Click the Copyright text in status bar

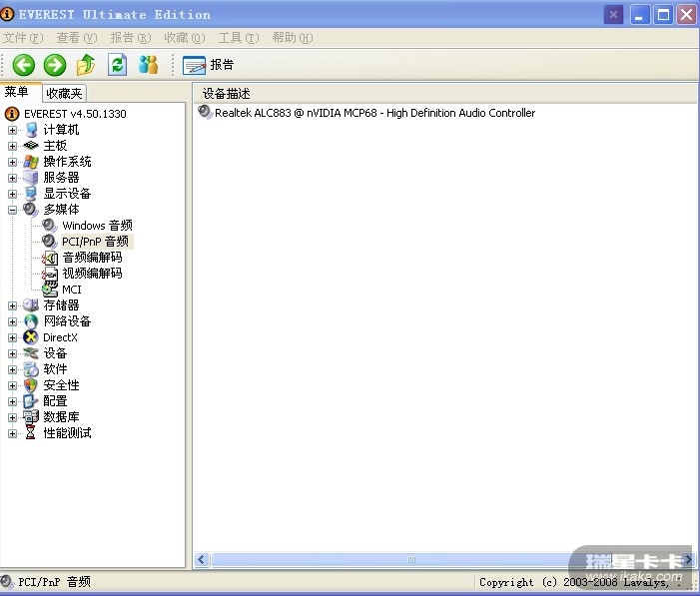pyautogui.click(x=581, y=582)
